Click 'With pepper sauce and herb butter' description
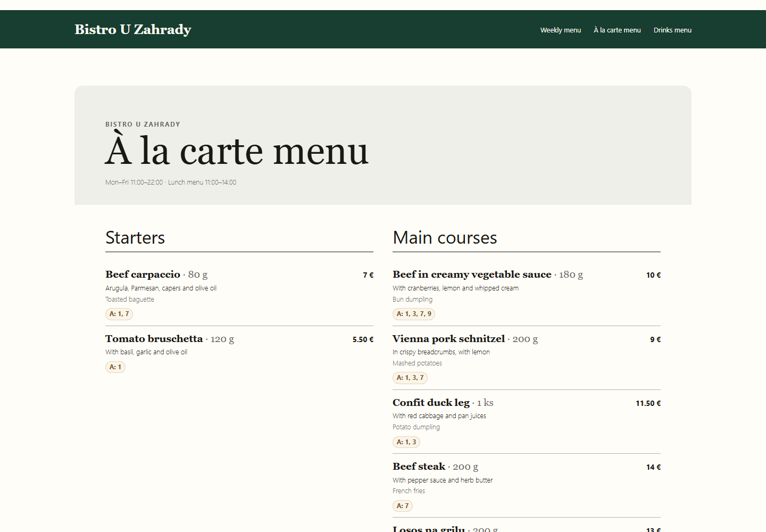 (443, 480)
